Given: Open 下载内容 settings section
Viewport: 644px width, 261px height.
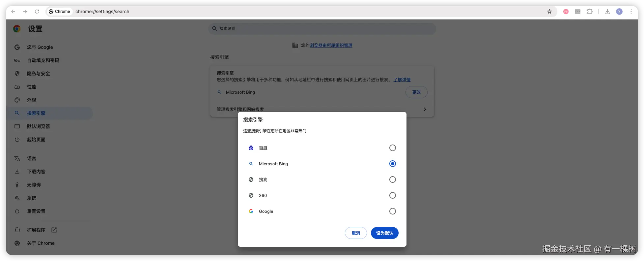Looking at the screenshot, I should coord(49,172).
